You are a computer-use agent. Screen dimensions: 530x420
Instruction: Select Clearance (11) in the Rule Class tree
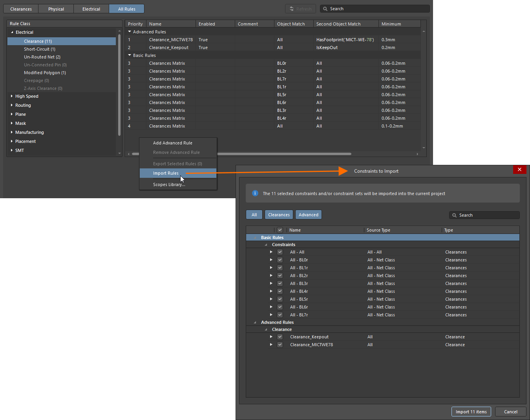click(x=62, y=41)
